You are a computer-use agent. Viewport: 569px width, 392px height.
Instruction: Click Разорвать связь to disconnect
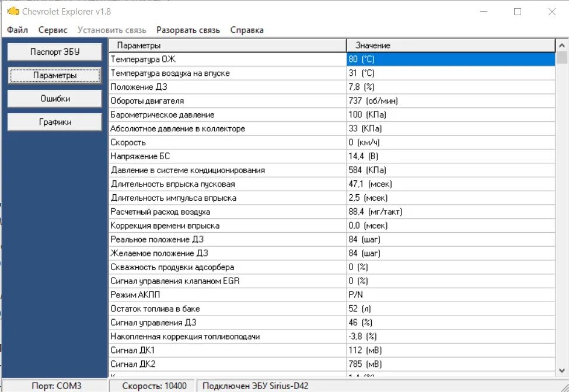188,30
